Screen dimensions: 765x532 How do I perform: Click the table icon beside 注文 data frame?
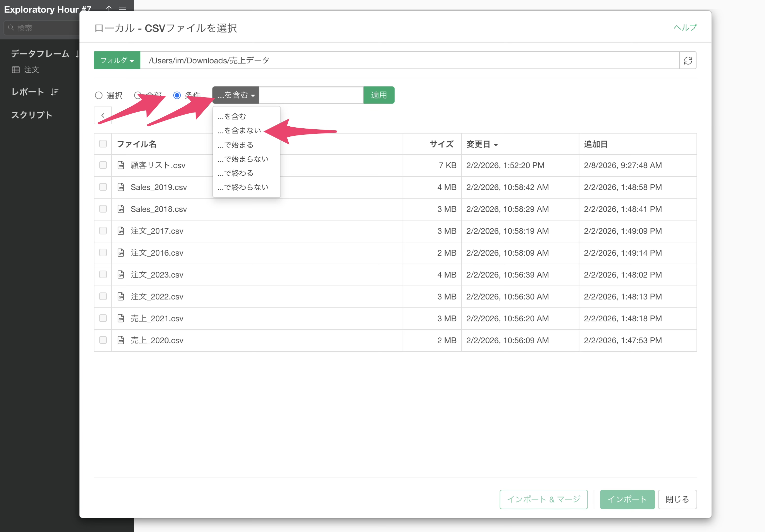16,70
